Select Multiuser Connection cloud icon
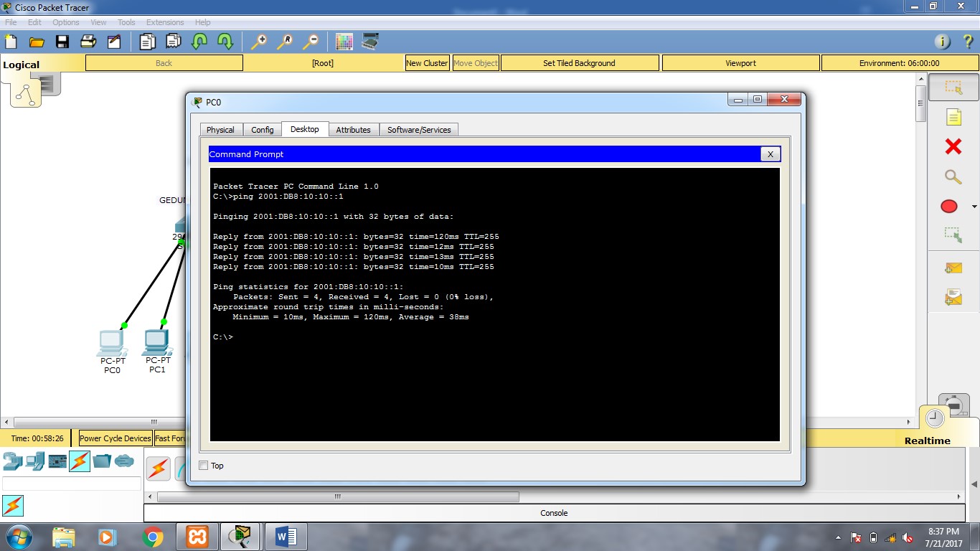 [x=124, y=461]
